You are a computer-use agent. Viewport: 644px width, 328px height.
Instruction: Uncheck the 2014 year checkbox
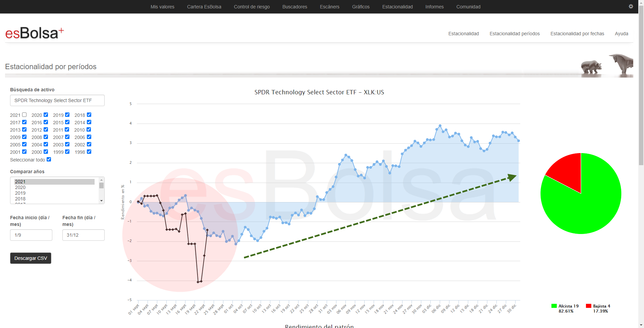(x=89, y=122)
